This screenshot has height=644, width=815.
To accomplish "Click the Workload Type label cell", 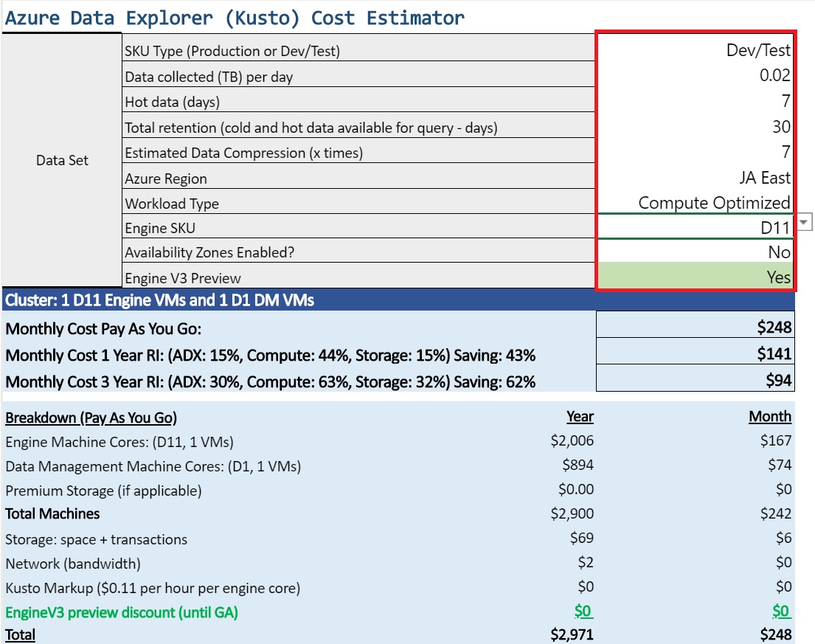I will [358, 203].
